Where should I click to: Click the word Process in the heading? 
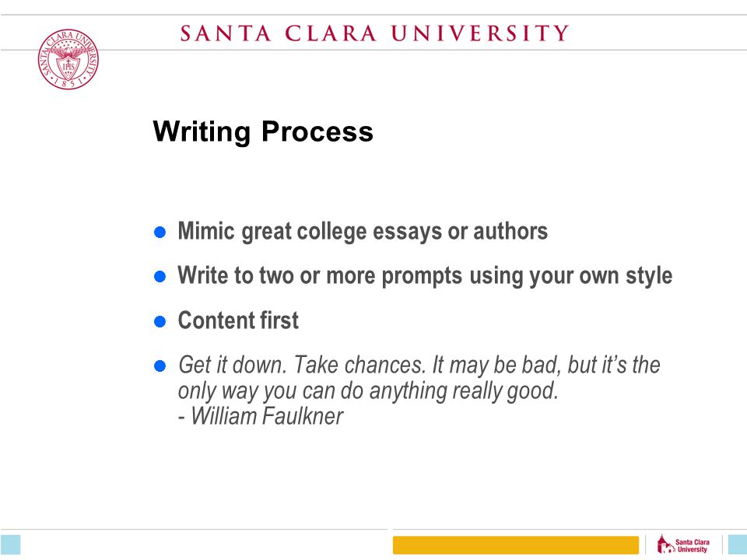317,131
